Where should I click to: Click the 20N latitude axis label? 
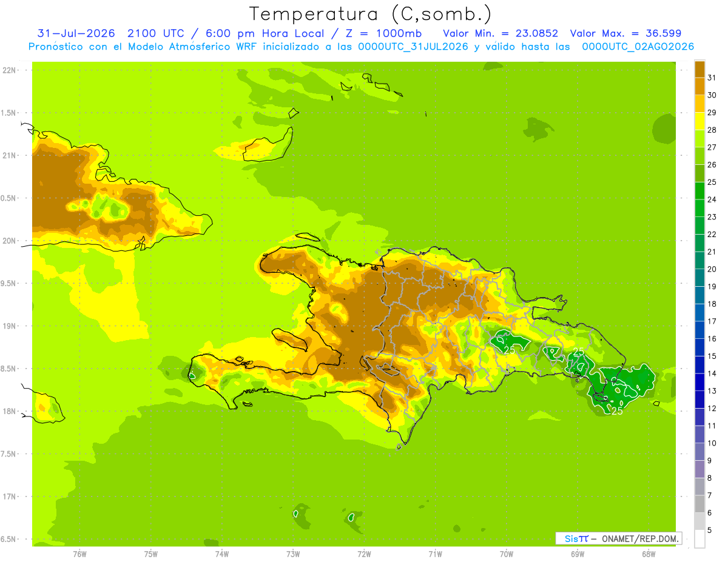(9, 241)
